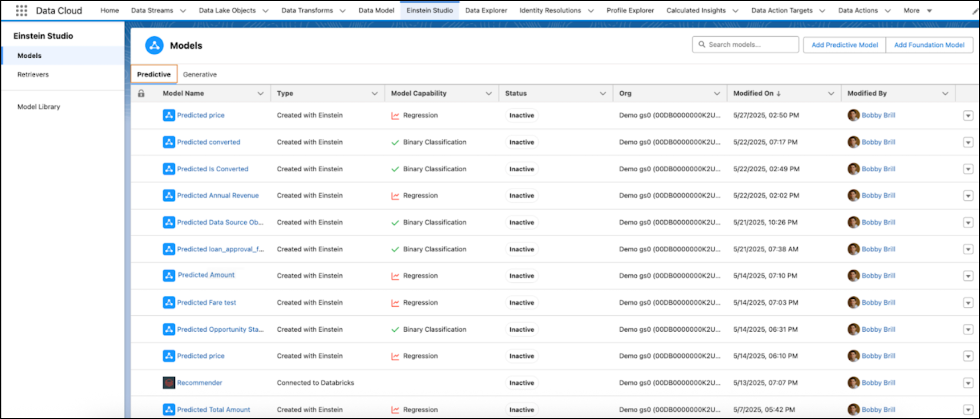Image resolution: width=980 pixels, height=419 pixels.
Task: Click the model icon beside Predicted Data Source Ob...
Action: click(169, 222)
